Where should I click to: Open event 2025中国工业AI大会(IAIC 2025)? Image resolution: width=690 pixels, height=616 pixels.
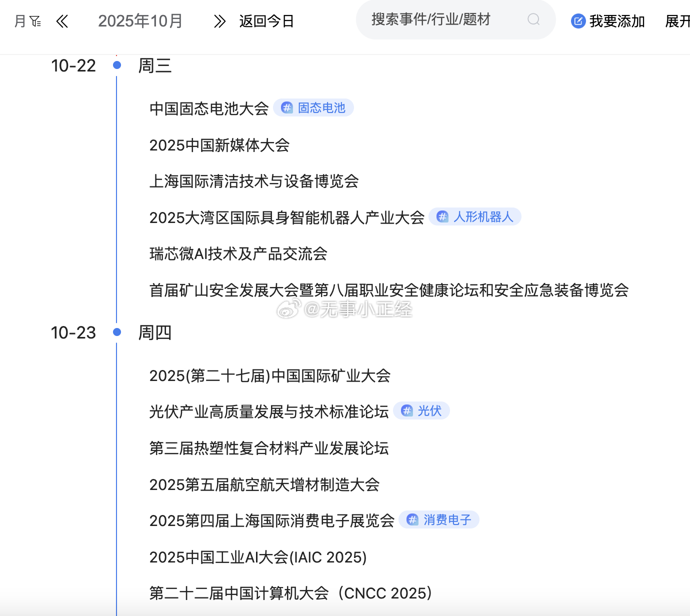(x=258, y=557)
